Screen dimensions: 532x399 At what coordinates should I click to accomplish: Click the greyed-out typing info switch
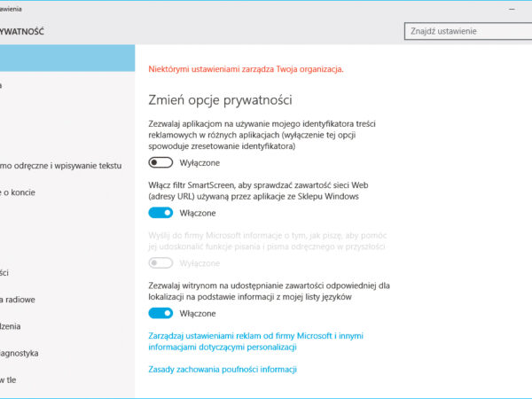pos(160,263)
